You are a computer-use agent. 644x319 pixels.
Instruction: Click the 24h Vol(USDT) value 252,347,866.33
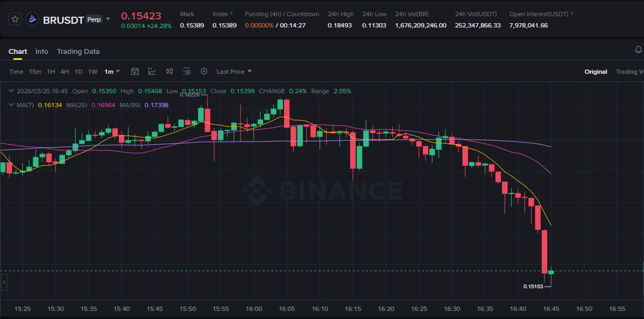tap(478, 25)
